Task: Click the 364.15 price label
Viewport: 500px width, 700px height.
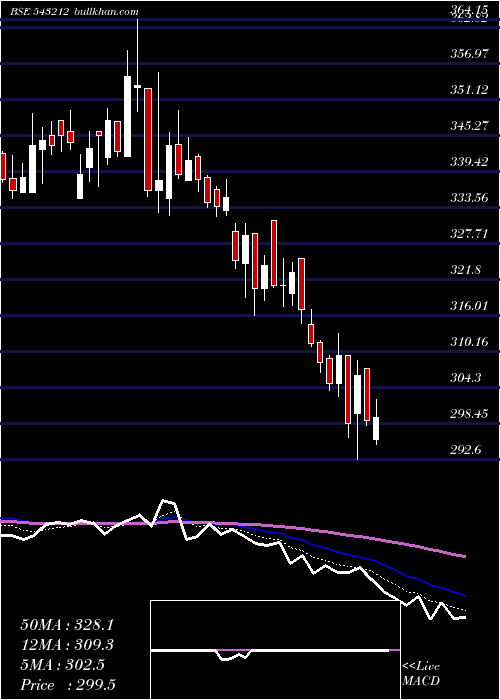Action: (x=468, y=10)
